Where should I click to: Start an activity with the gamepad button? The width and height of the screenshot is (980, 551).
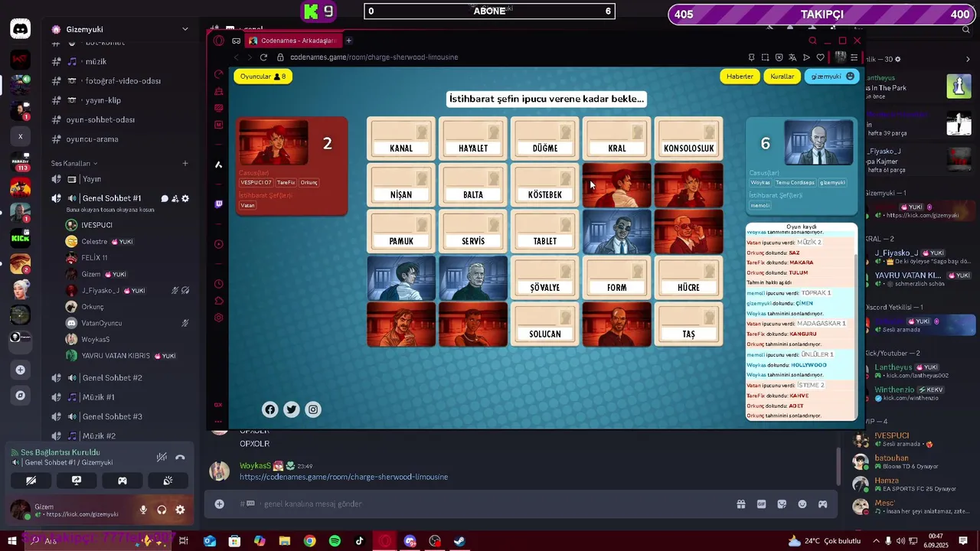coord(122,481)
